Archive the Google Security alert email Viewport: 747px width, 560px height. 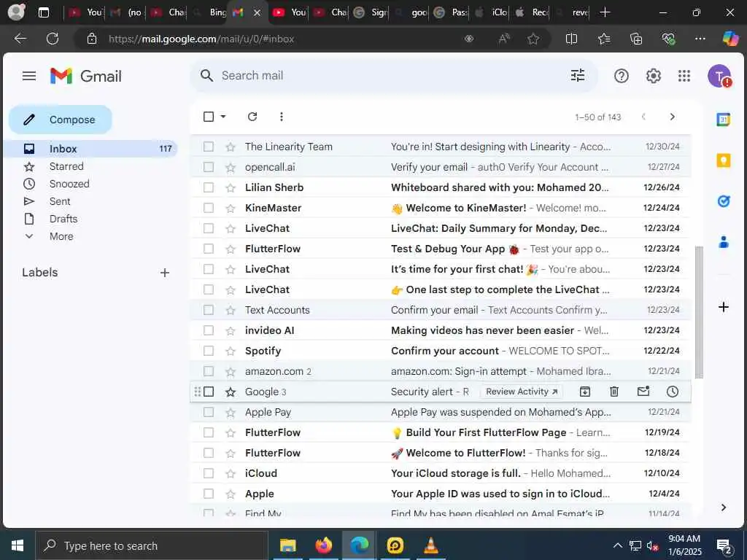(584, 392)
